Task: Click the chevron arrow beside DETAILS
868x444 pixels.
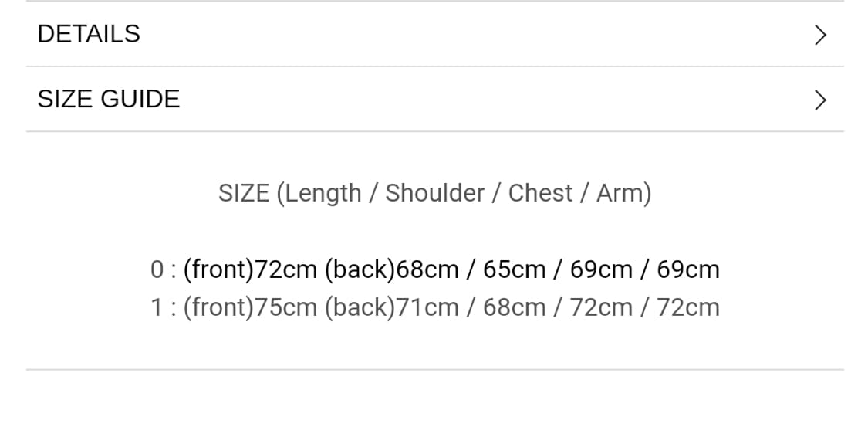Action: [820, 35]
